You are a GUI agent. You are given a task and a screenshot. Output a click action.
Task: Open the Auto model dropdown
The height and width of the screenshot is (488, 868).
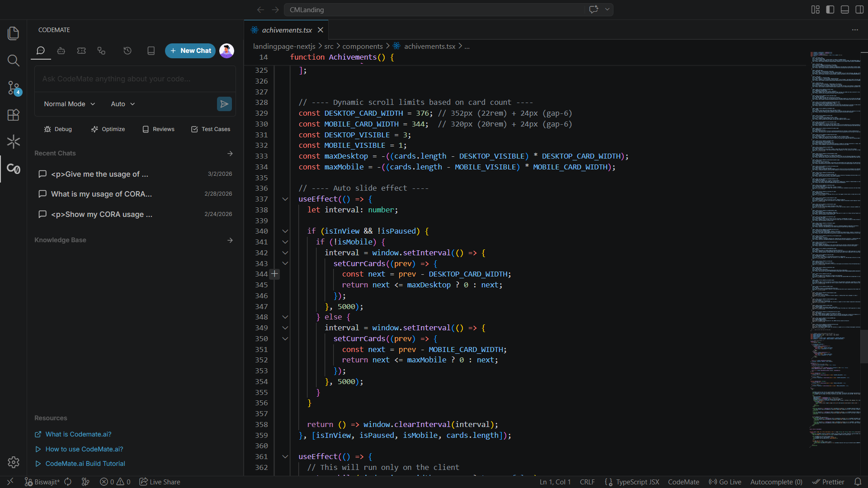[x=123, y=104]
